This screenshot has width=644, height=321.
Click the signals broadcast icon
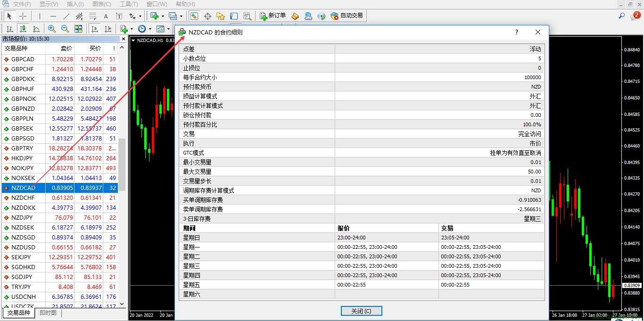[322, 16]
